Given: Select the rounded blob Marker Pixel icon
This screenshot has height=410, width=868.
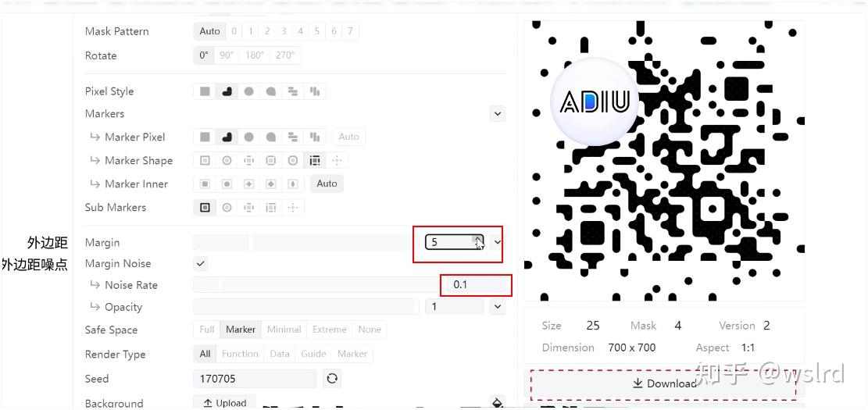Looking at the screenshot, I should [227, 137].
